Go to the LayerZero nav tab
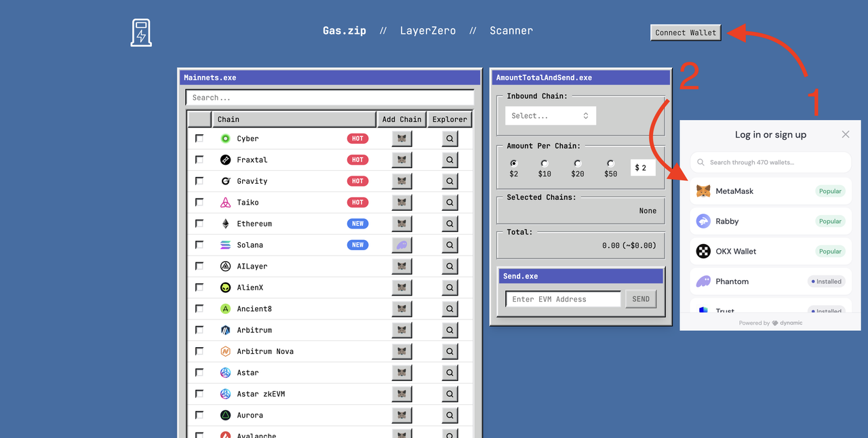The height and width of the screenshot is (438, 868). [428, 31]
